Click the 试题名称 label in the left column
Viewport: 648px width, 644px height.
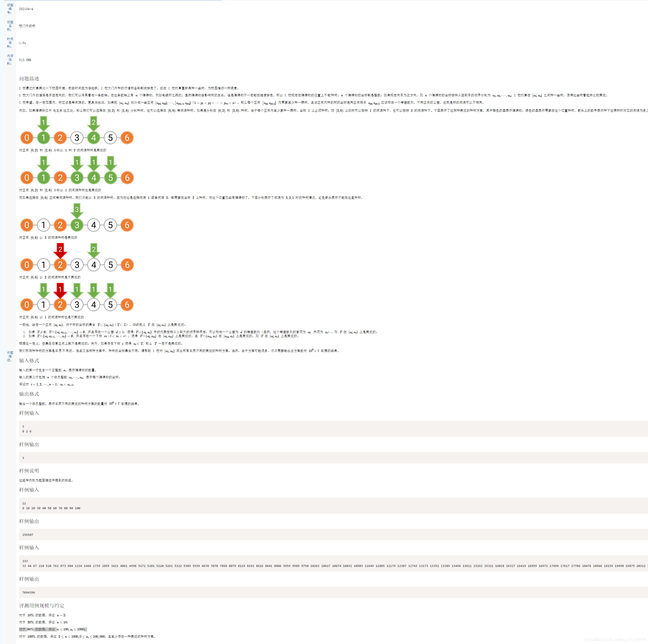pyautogui.click(x=10, y=26)
